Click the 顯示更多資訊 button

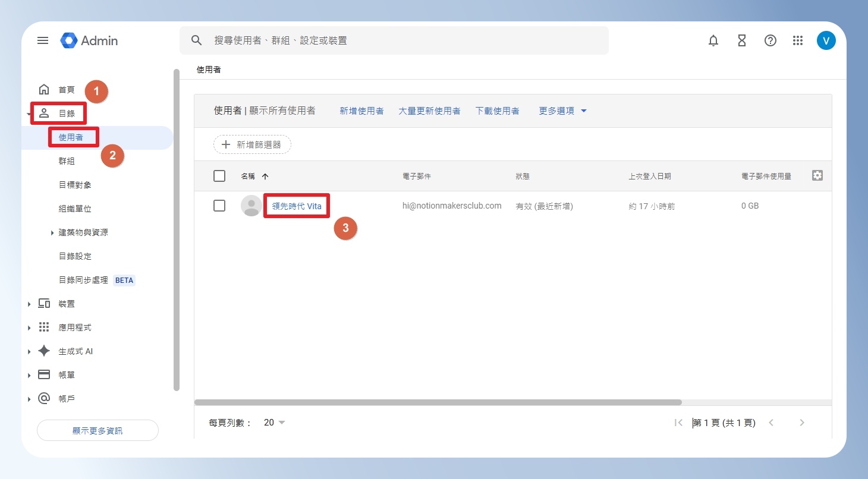click(x=98, y=430)
